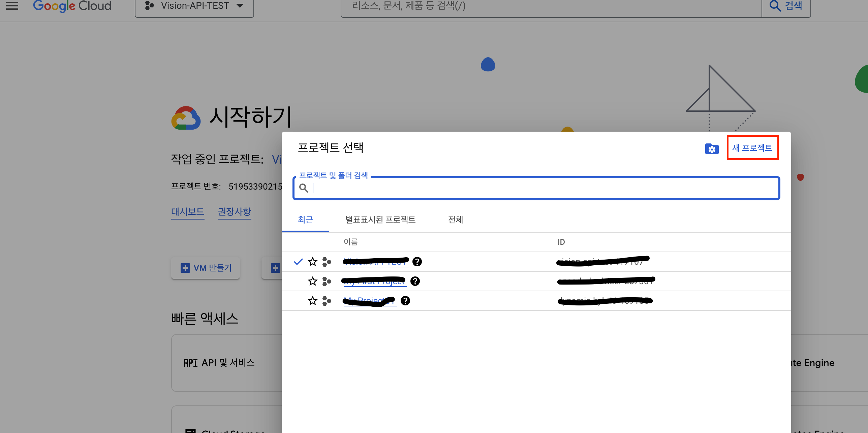The image size is (868, 433).
Task: Switch to the 별표표시된 프로젝트 tab
Action: [x=380, y=220]
